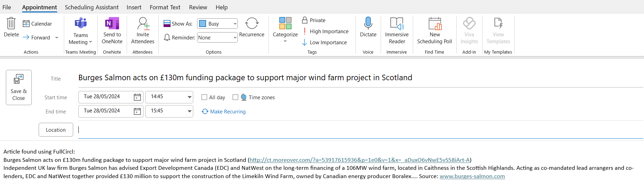Expand the start time 14:45 dropdown

tap(189, 97)
